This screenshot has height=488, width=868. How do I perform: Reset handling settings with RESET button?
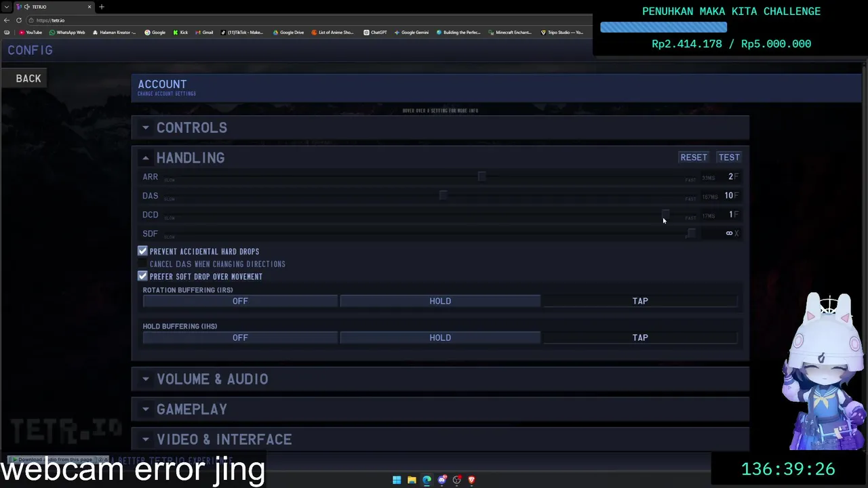(693, 157)
